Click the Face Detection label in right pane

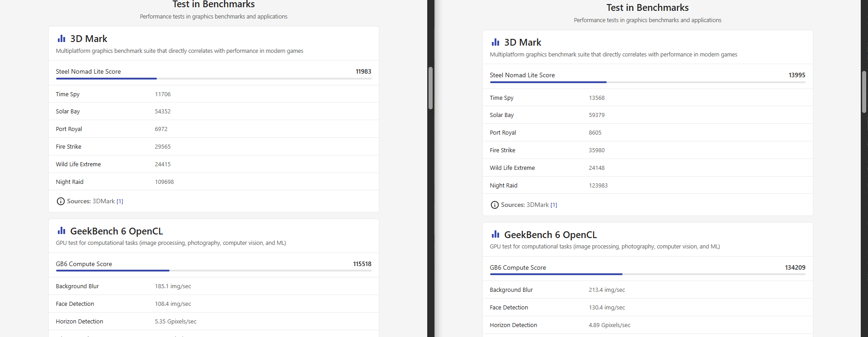[x=509, y=308]
